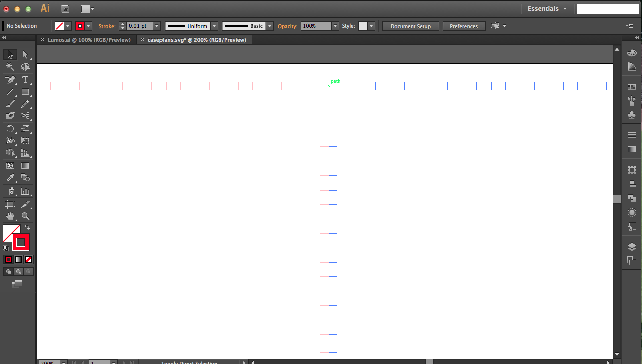The height and width of the screenshot is (364, 642).
Task: Enable Draw Normal mode
Action: click(8, 272)
